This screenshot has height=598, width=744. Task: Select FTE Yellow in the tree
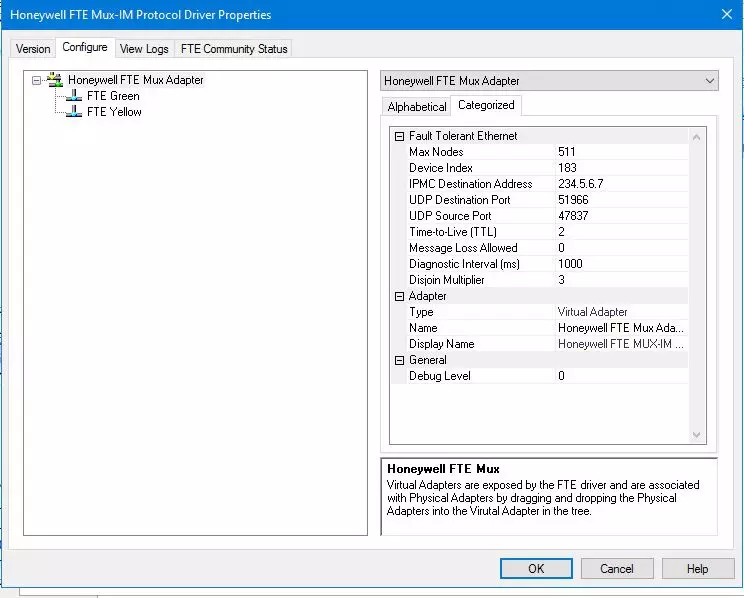coord(114,112)
